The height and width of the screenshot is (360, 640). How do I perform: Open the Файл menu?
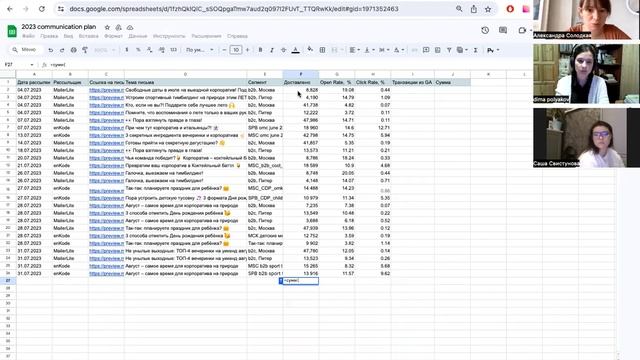28,36
